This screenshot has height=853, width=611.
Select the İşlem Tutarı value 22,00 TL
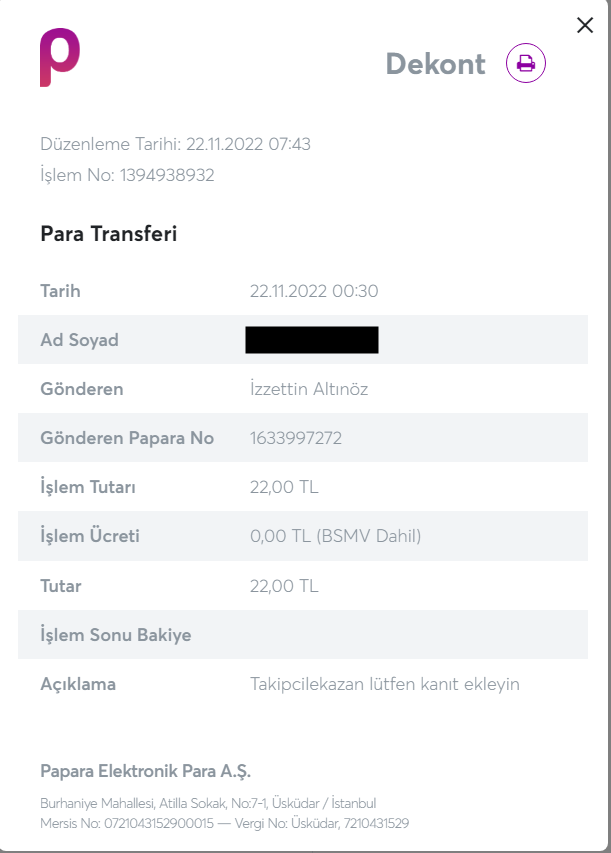(284, 487)
